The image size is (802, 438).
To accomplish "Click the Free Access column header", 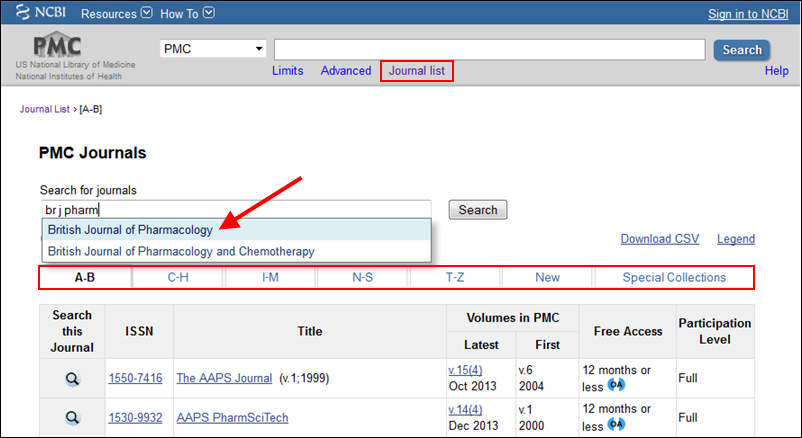I will [x=628, y=332].
